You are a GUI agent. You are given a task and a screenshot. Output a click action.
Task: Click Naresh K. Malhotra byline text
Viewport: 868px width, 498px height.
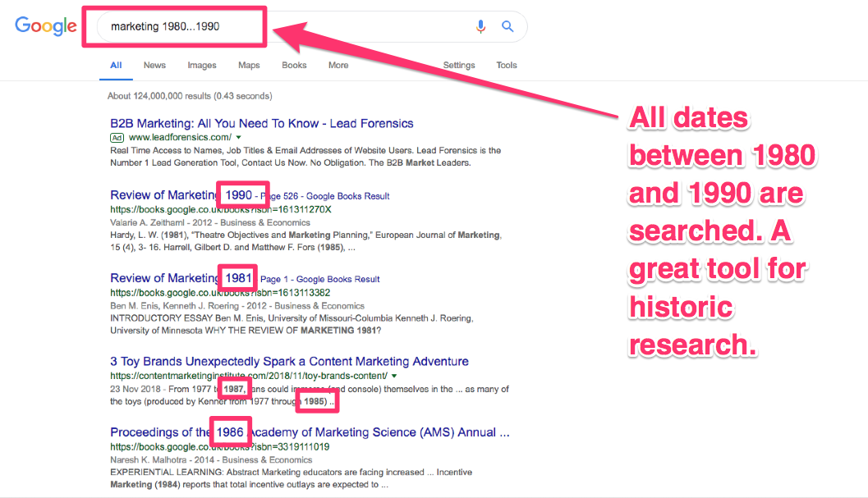click(x=211, y=459)
